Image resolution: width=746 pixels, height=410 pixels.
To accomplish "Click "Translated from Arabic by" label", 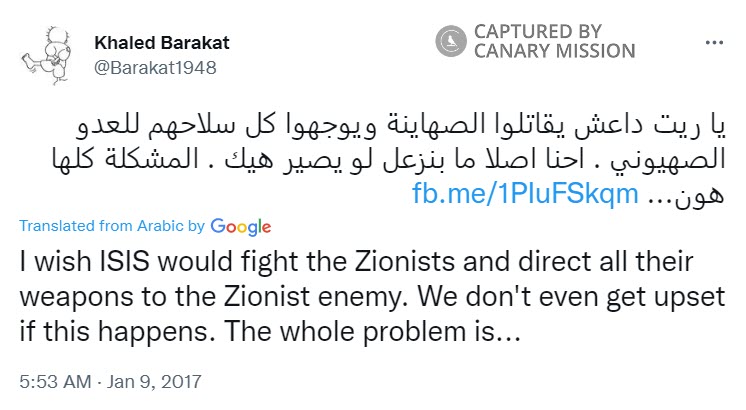I will 112,225.
